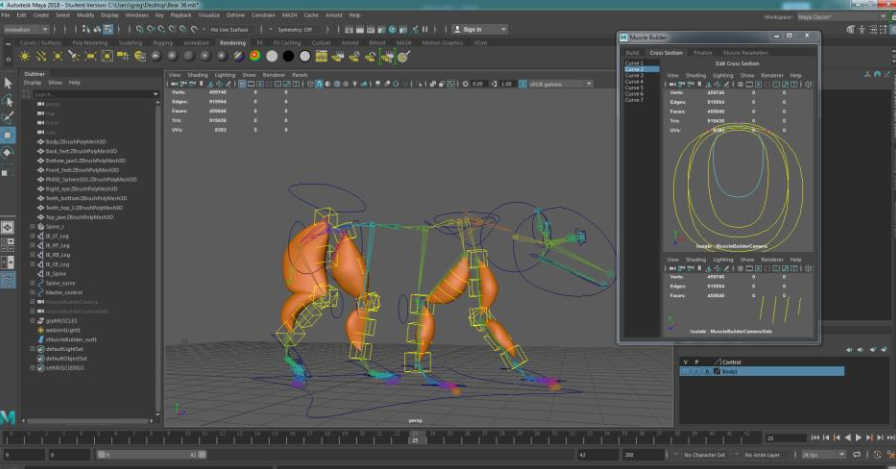
Task: Click the Sign In button
Action: tap(479, 29)
